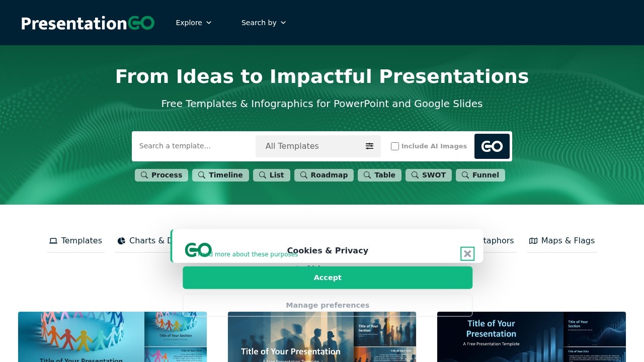The height and width of the screenshot is (362, 644).
Task: Click the magnifier icon on the Process chip
Action: [145, 175]
